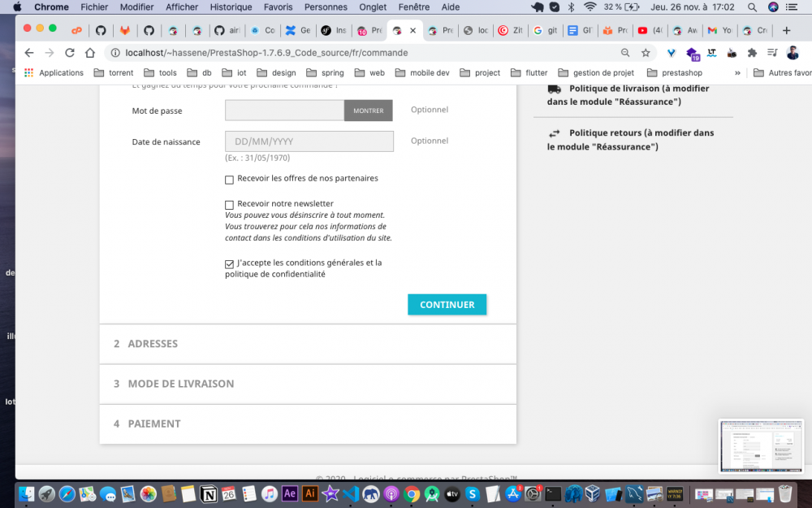This screenshot has width=812, height=508.
Task: Click the Date de naissance input field
Action: [309, 141]
